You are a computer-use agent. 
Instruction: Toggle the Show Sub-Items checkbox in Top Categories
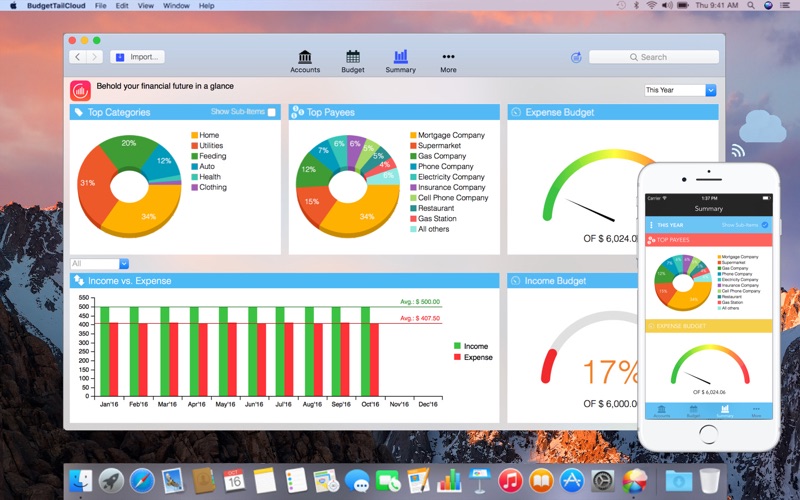271,112
